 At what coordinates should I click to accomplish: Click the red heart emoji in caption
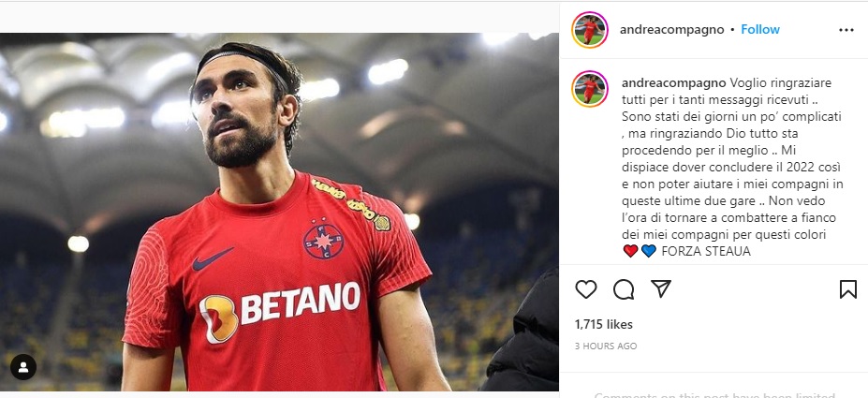click(x=630, y=251)
